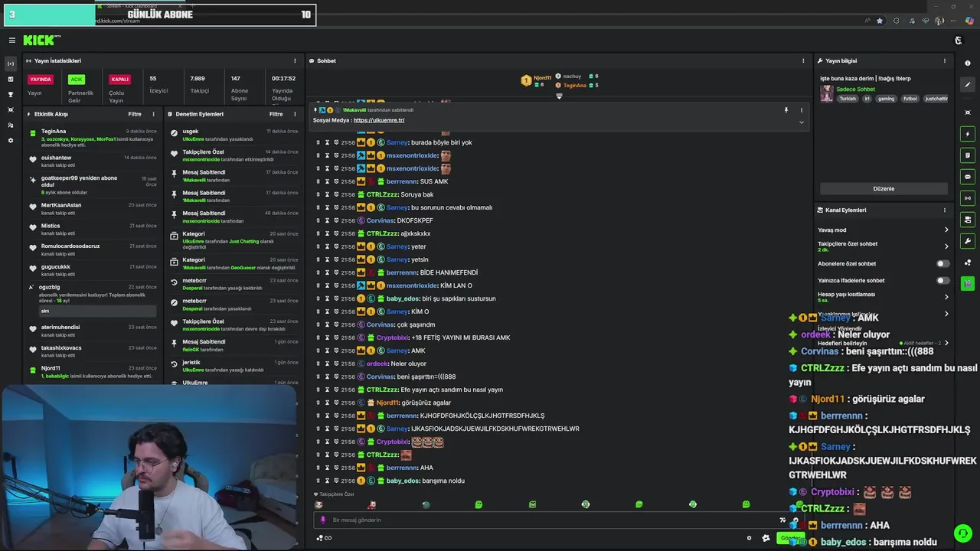Click the Sadece Sohbet category link

coord(855,90)
